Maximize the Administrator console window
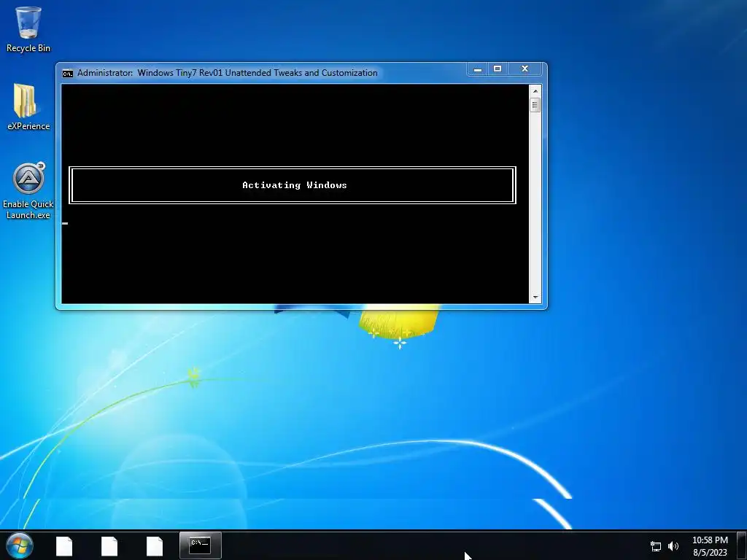This screenshot has width=747, height=560. point(498,69)
